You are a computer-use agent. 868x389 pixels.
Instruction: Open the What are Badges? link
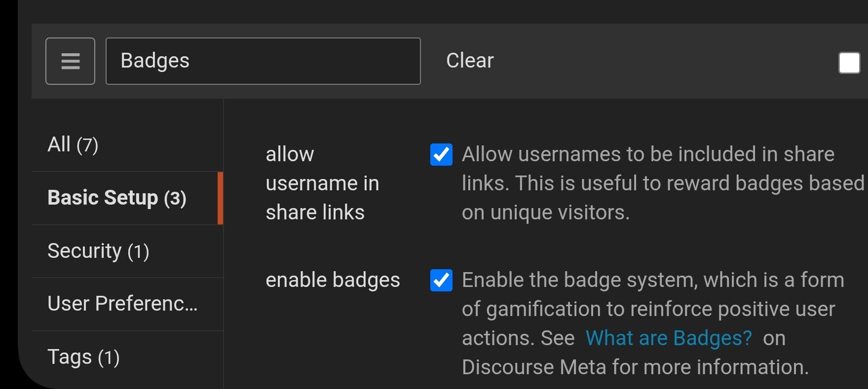668,338
